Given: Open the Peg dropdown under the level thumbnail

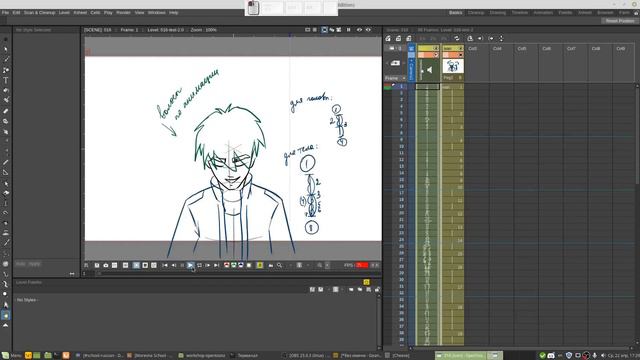Looking at the screenshot, I should click(x=448, y=78).
